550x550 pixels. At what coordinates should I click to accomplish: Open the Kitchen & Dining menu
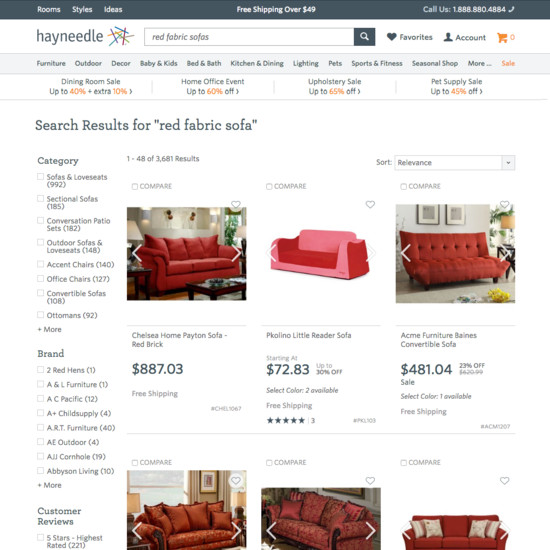(x=257, y=63)
